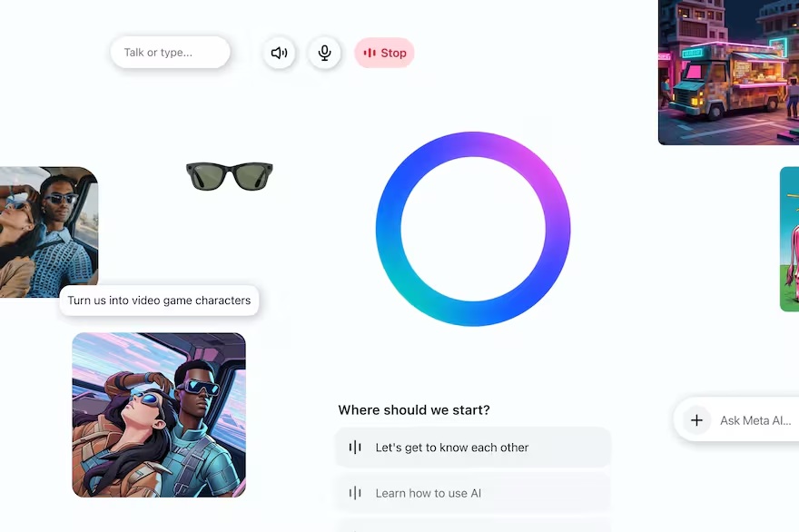The width and height of the screenshot is (799, 532).
Task: Click the partially visible third suggestion
Action: coord(472,526)
